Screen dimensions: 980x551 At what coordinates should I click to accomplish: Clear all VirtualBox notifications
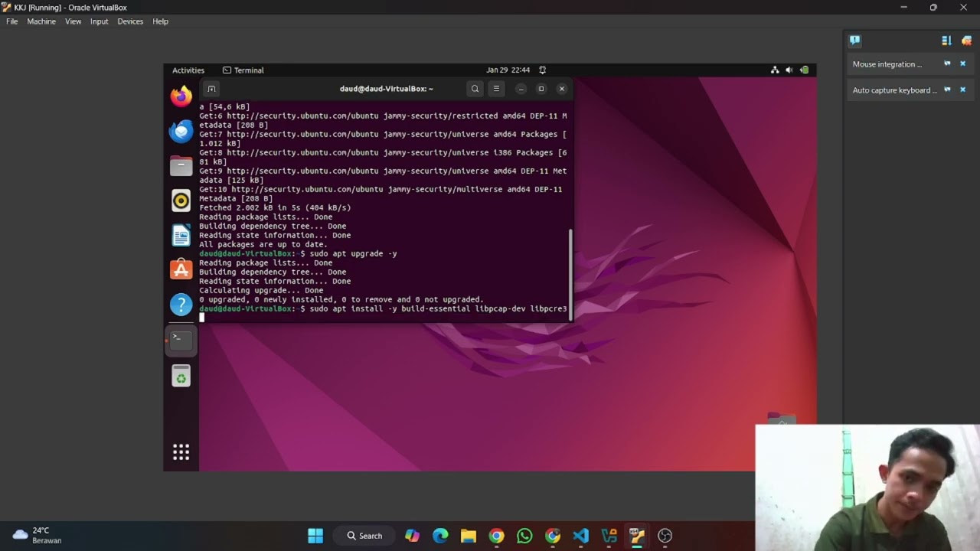coord(966,41)
